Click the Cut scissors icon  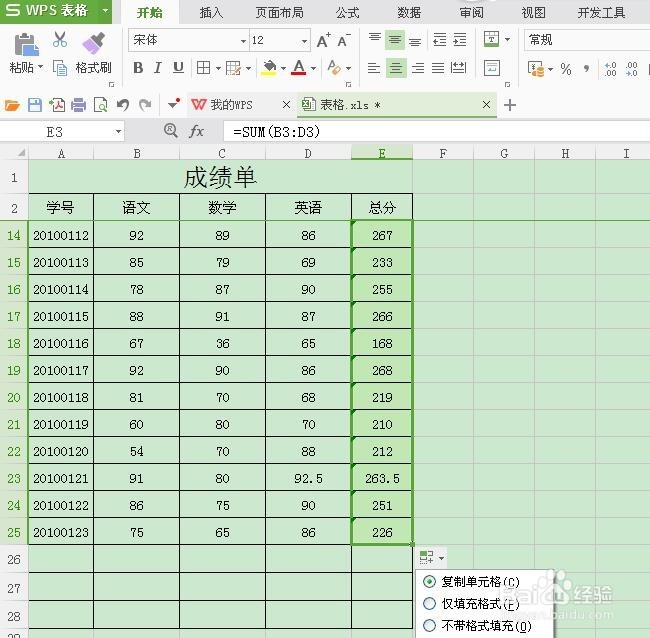click(60, 40)
